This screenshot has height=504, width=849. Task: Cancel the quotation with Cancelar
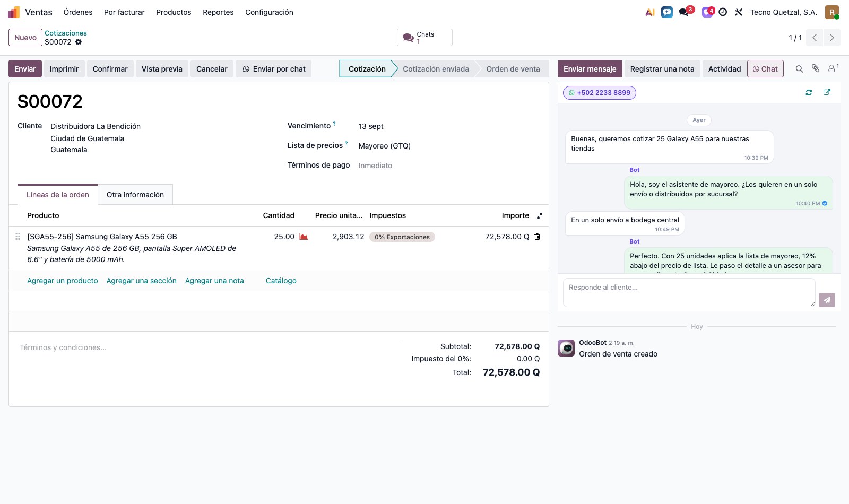coord(212,69)
